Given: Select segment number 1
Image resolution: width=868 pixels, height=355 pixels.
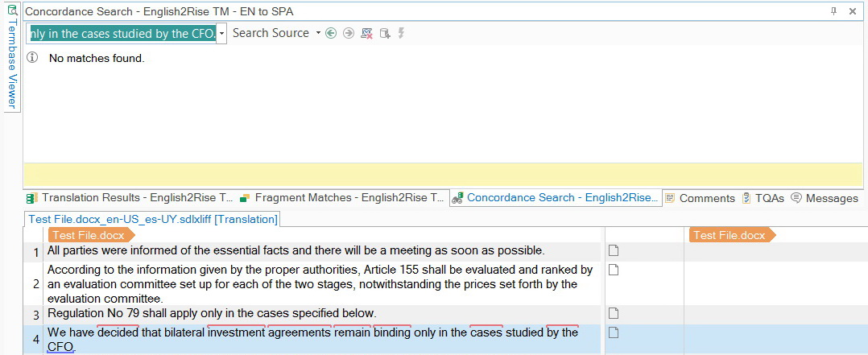Looking at the screenshot, I should pyautogui.click(x=36, y=252).
